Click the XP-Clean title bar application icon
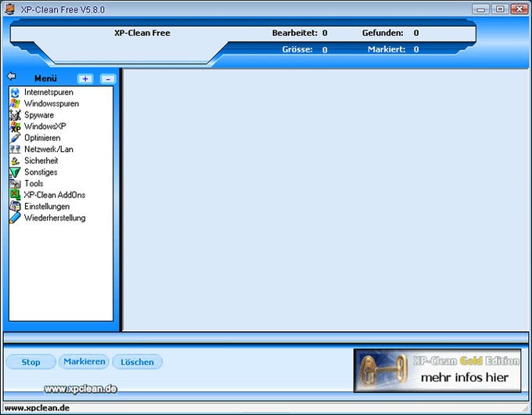Viewport: 532px width, 415px height. tap(10, 9)
